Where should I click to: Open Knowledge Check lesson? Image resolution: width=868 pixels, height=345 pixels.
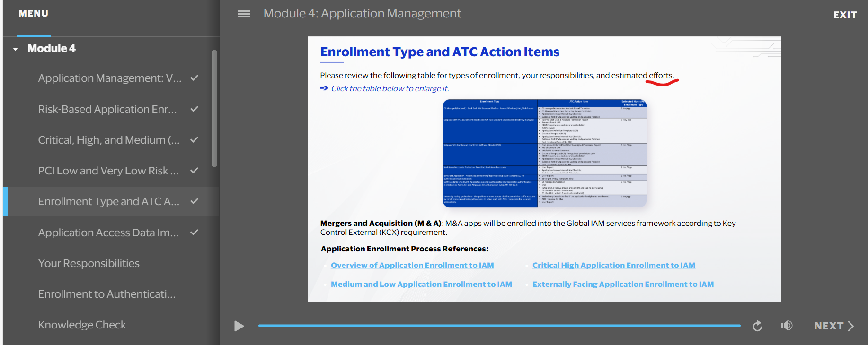82,325
